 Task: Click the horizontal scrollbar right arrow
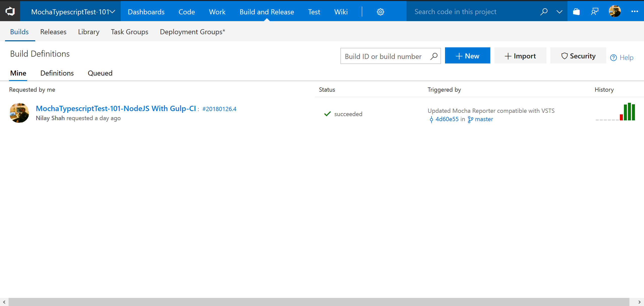[x=639, y=302]
